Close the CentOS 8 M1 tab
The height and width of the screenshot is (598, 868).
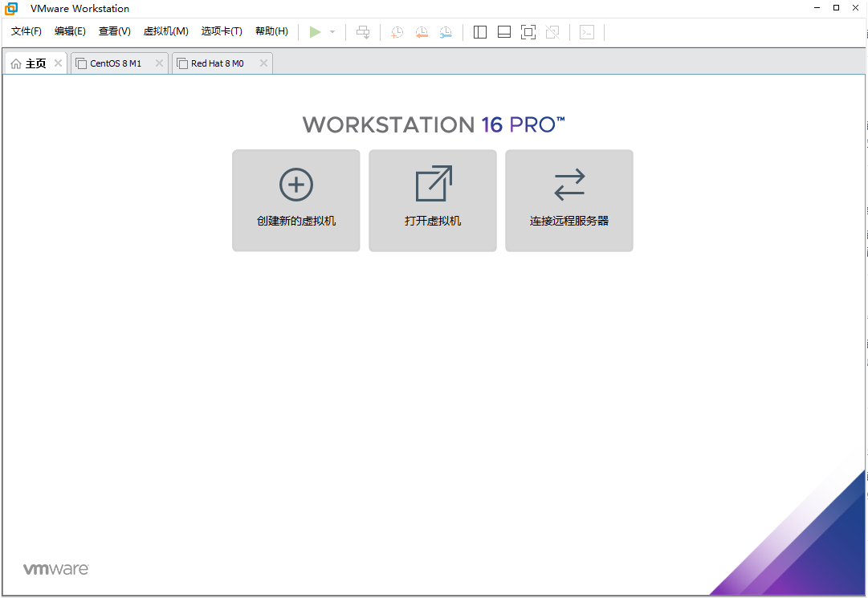(x=159, y=63)
